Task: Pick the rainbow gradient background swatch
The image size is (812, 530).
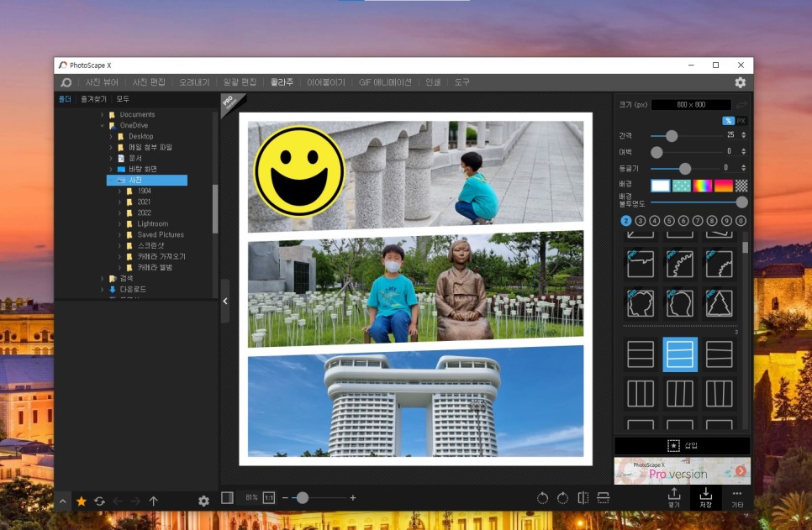Action: click(702, 186)
